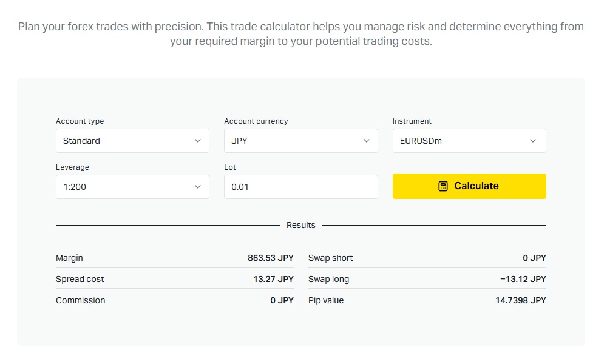
Task: Click the trade calculator description paragraph
Action: point(301,35)
